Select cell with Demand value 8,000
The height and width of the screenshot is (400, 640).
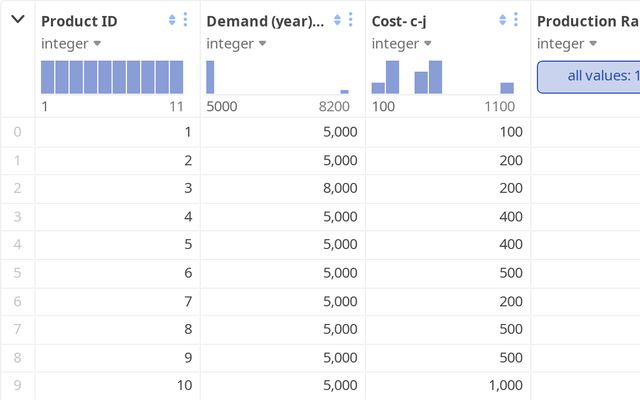click(283, 189)
